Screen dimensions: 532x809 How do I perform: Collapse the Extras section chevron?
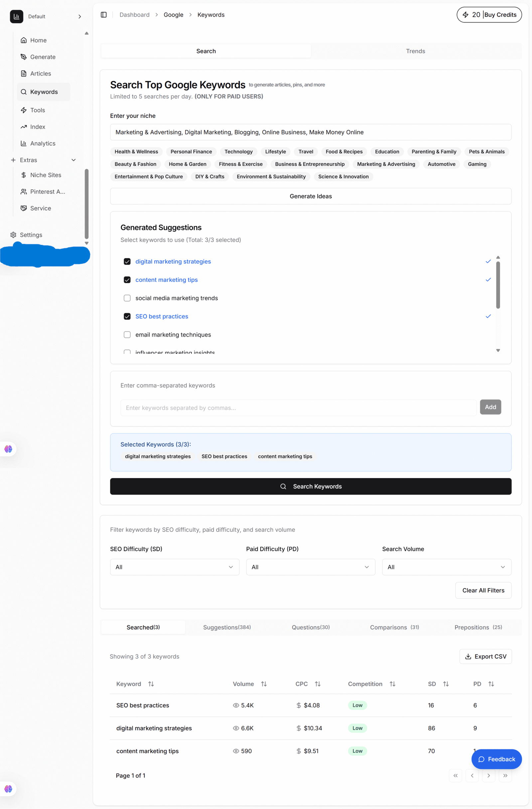pyautogui.click(x=73, y=160)
